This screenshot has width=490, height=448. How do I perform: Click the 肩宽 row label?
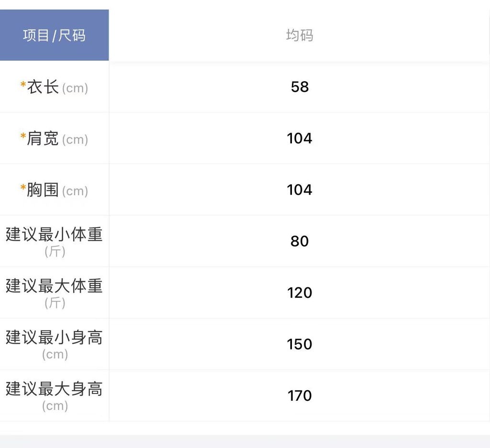click(x=43, y=139)
